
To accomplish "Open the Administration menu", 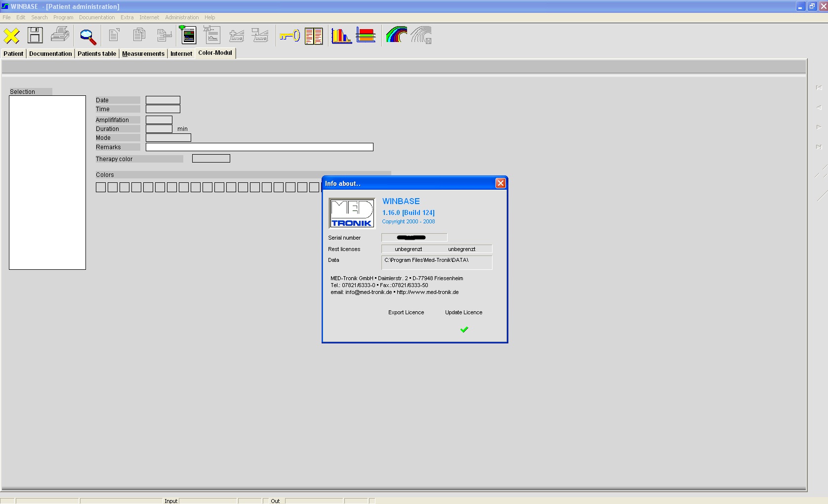I will pyautogui.click(x=182, y=17).
